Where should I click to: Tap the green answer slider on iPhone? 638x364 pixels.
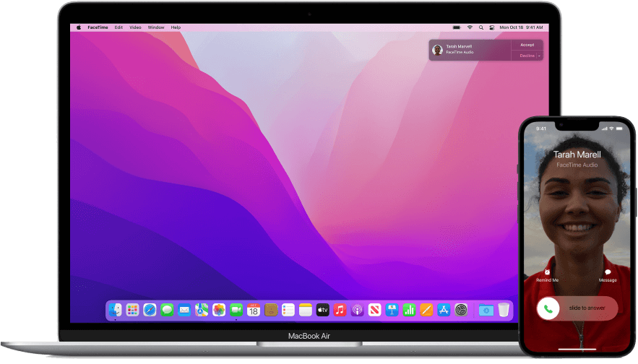click(548, 309)
